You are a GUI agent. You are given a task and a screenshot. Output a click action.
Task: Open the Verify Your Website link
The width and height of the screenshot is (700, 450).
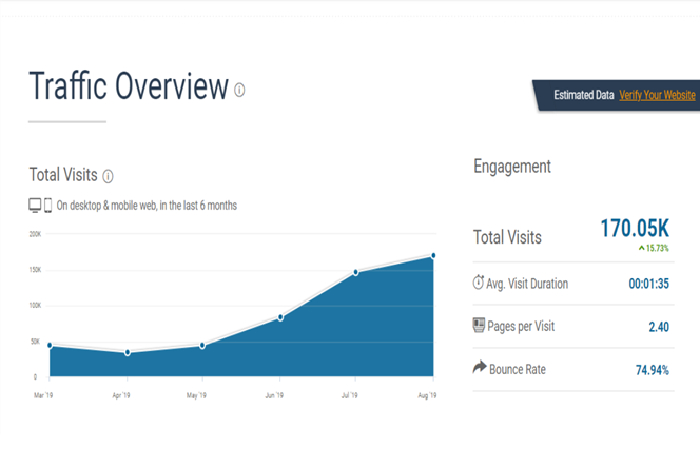point(657,95)
